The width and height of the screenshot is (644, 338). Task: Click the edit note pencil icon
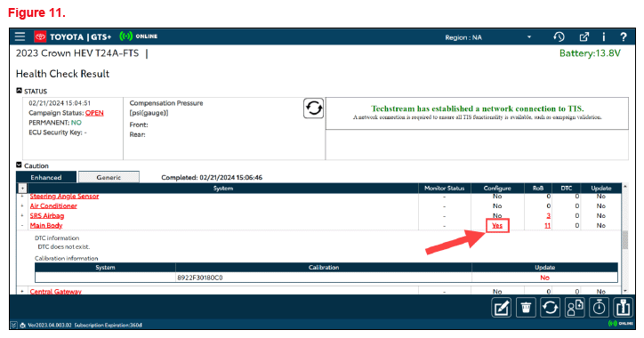click(x=502, y=307)
